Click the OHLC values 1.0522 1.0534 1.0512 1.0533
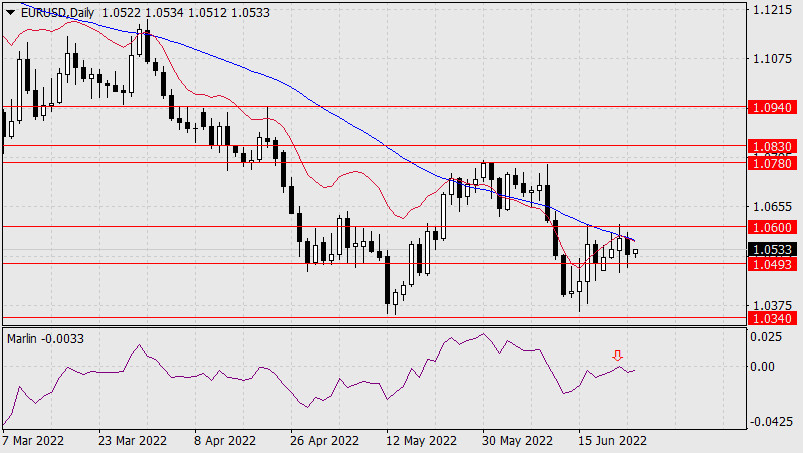803x453 pixels. point(186,13)
